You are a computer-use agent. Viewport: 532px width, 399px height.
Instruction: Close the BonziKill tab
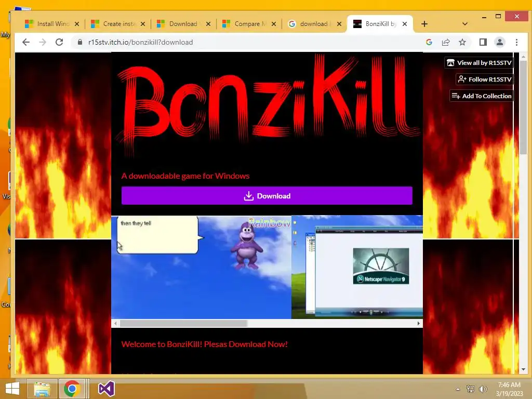point(404,24)
